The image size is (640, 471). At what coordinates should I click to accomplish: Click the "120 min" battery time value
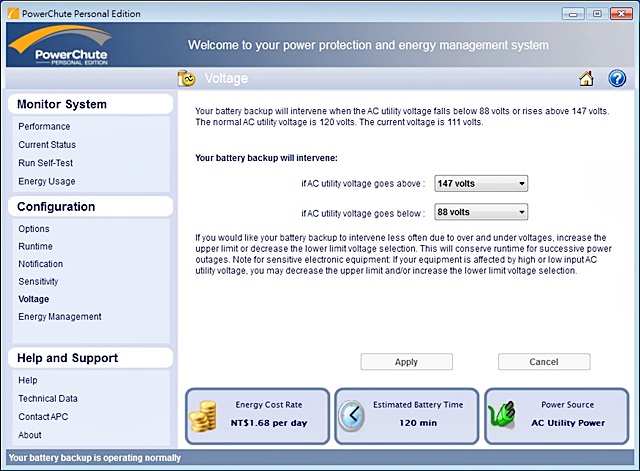click(418, 423)
